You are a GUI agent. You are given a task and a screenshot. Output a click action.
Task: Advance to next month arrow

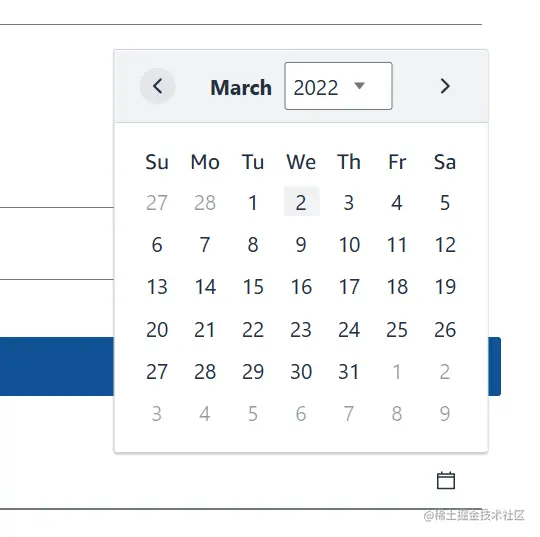pos(445,86)
